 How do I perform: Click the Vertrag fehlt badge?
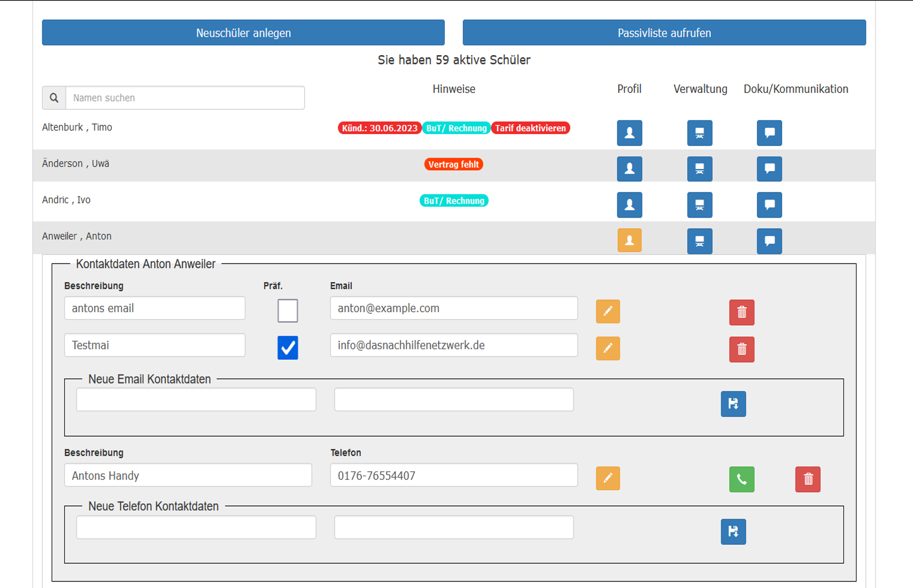click(x=453, y=165)
